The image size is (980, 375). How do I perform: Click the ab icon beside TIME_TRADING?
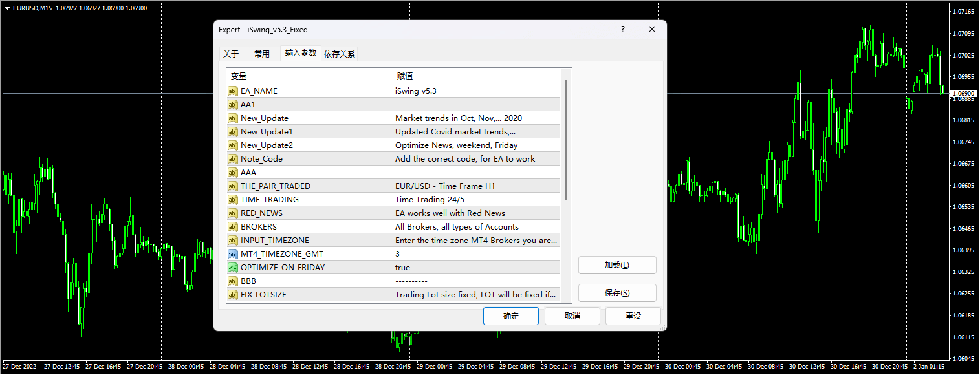click(233, 199)
